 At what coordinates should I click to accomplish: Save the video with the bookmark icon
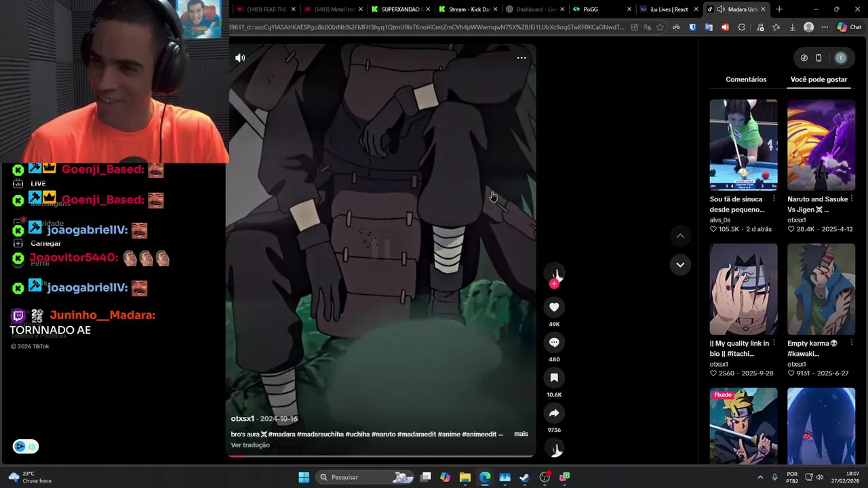554,378
